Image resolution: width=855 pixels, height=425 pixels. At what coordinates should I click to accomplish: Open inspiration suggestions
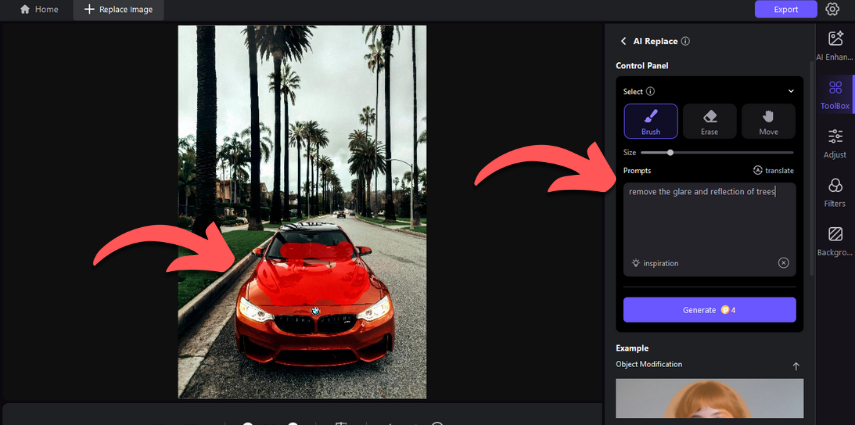(x=655, y=264)
